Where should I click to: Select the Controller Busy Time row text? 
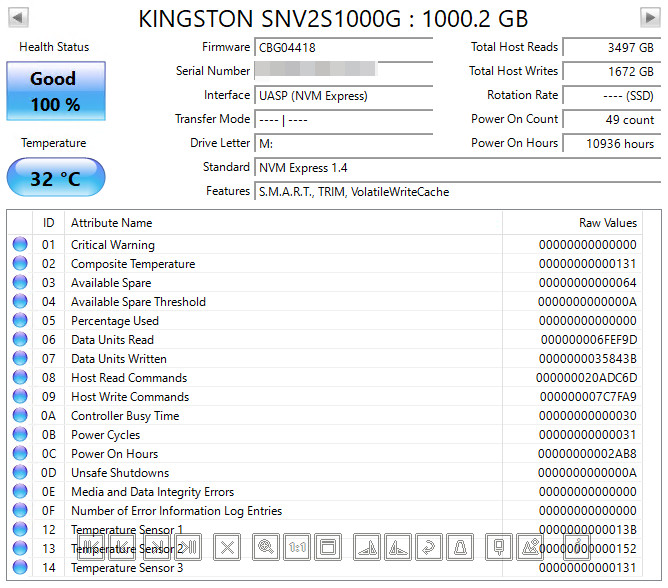pyautogui.click(x=125, y=416)
